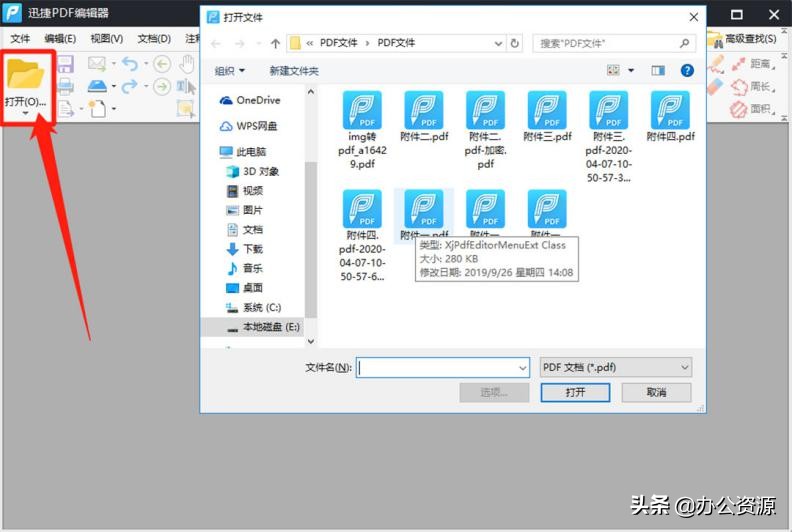
Task: Select the eraser tool icon
Action: coord(715,86)
